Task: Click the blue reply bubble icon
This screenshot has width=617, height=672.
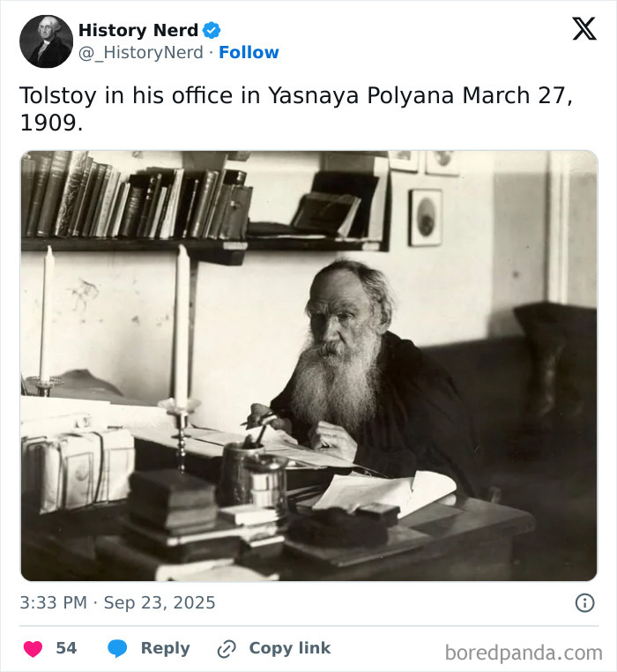Action: 117,649
